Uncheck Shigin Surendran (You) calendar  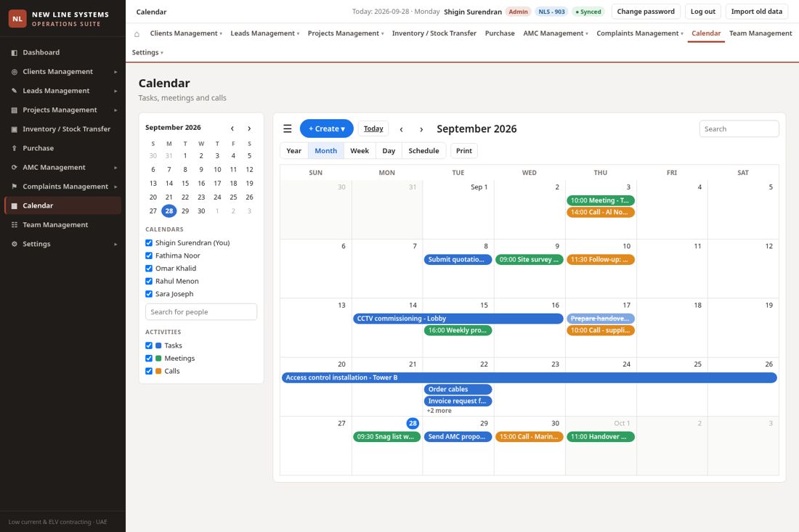(149, 243)
